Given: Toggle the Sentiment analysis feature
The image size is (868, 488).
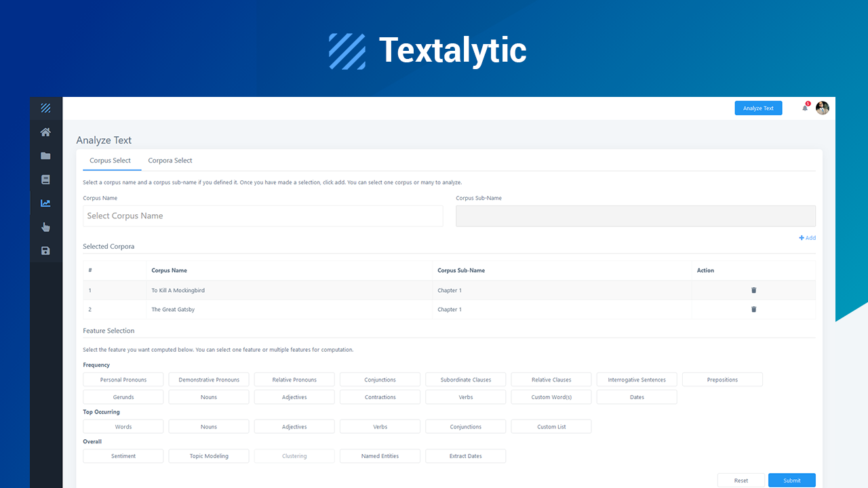Looking at the screenshot, I should coord(123,455).
